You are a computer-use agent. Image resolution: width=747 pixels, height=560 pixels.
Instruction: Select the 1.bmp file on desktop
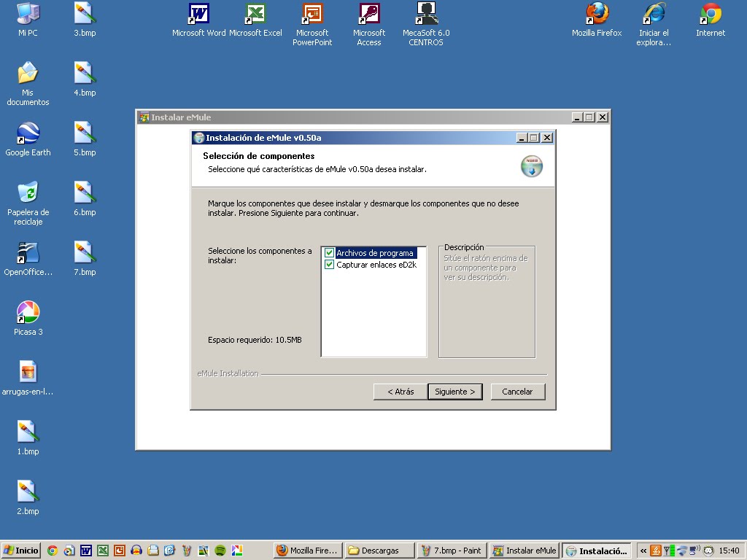pyautogui.click(x=28, y=438)
